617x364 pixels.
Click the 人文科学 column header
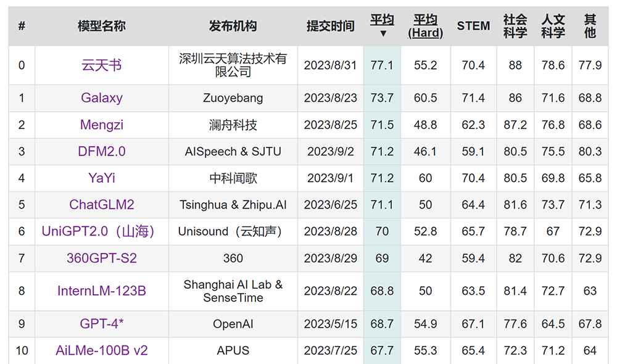pyautogui.click(x=553, y=26)
